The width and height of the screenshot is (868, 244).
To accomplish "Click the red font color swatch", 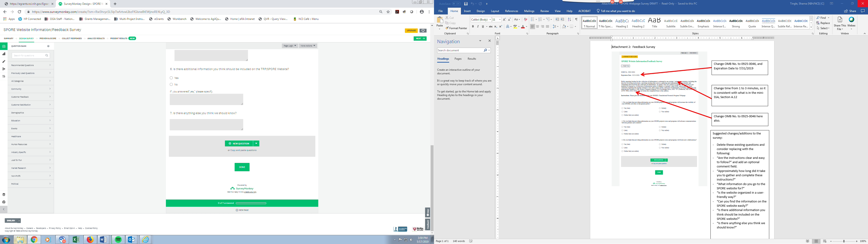I will click(x=523, y=27).
